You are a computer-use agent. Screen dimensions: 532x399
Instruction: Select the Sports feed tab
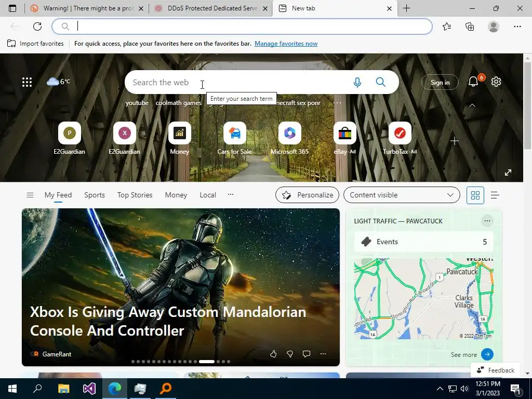95,195
